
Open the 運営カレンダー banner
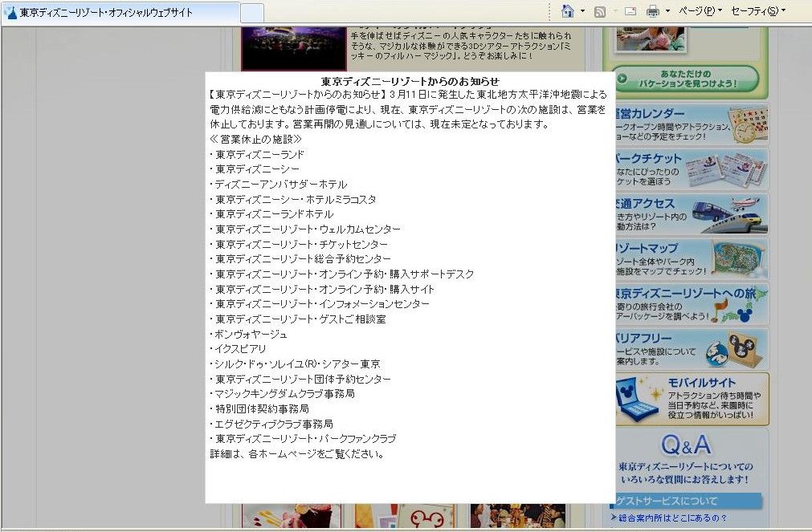click(692, 124)
